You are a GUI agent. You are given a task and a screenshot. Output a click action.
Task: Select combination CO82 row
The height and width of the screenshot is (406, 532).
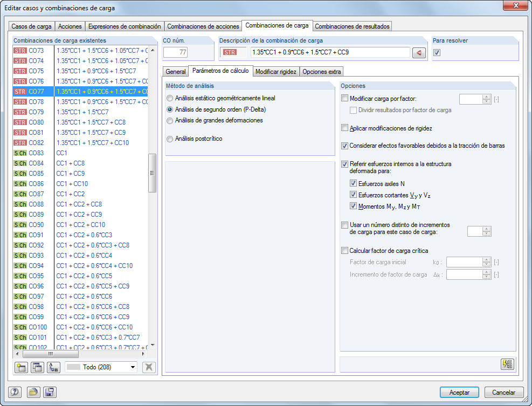pos(80,142)
